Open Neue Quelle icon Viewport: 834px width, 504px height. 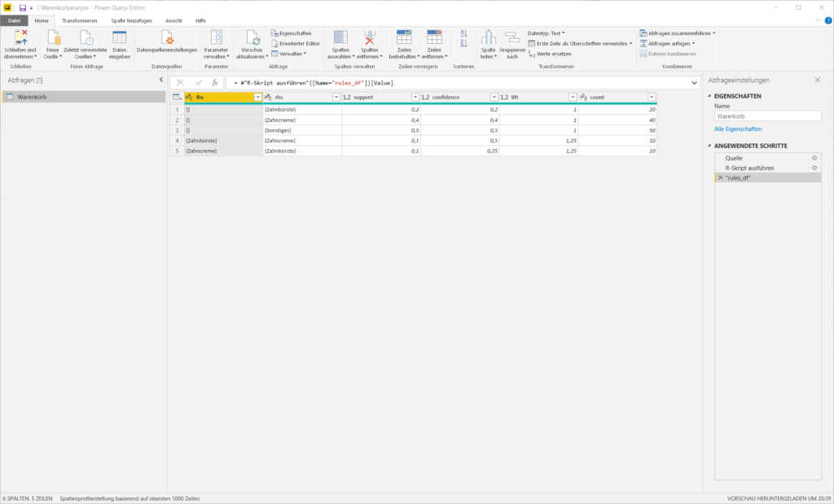[53, 37]
